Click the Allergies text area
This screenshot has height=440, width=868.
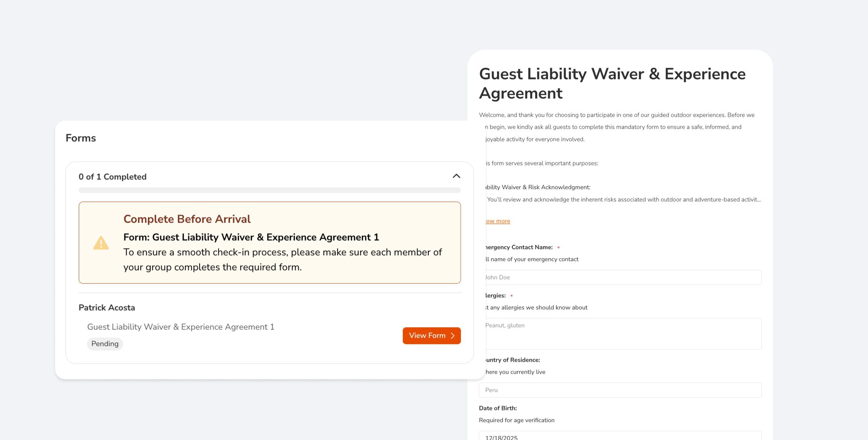[x=621, y=333]
